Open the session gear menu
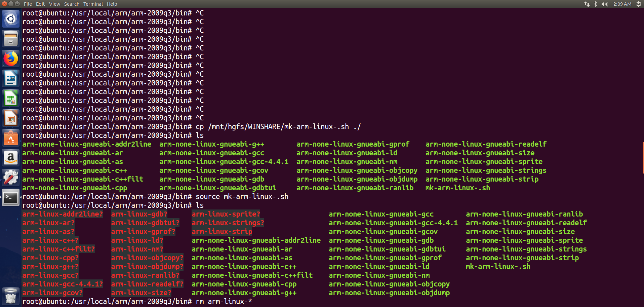The image size is (644, 307). tap(639, 4)
